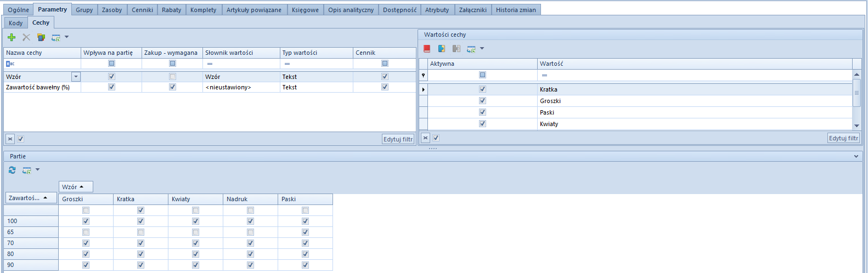Toggle Paski checkbox in Partie row 100
This screenshot has height=273, width=868.
306,221
